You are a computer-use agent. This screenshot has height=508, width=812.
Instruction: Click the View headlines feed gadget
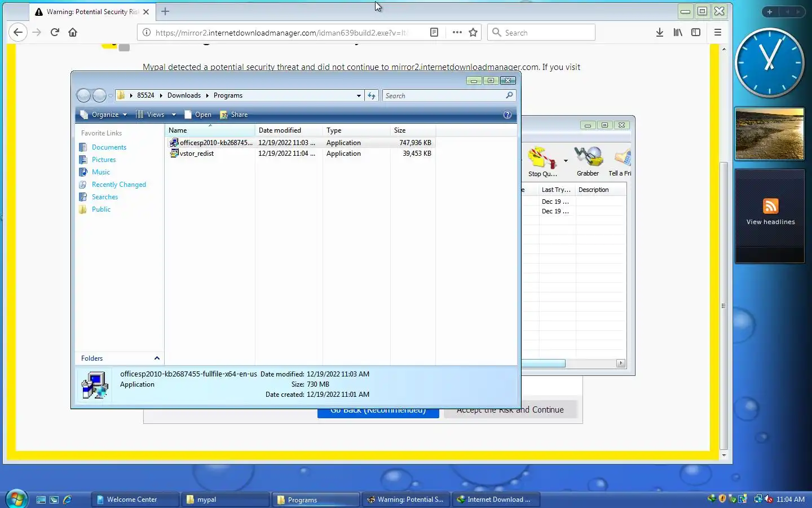(x=770, y=216)
